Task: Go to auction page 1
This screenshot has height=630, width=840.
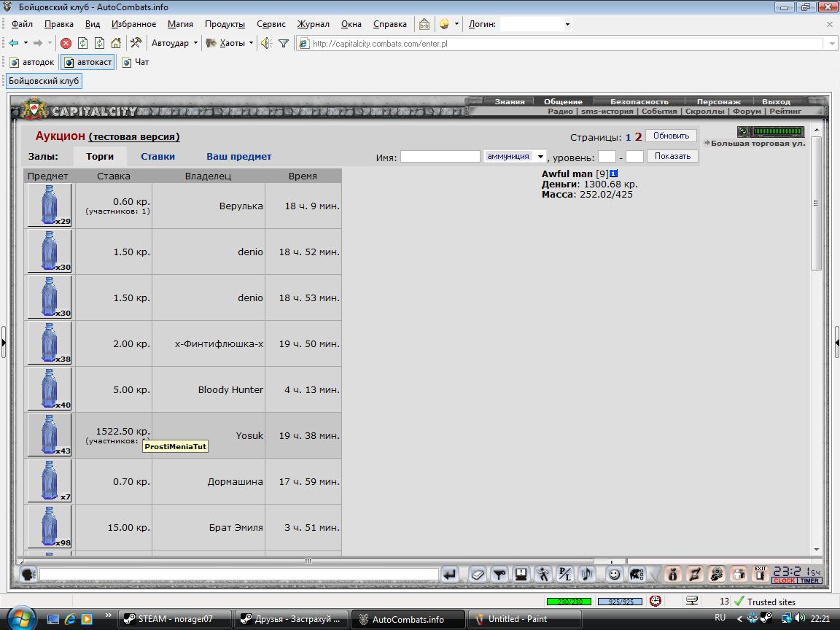Action: point(628,137)
